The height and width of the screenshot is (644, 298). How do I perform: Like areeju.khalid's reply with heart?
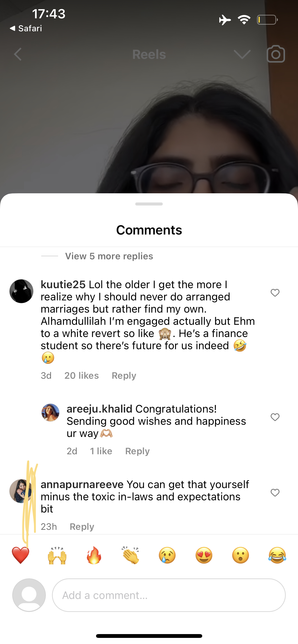(275, 417)
